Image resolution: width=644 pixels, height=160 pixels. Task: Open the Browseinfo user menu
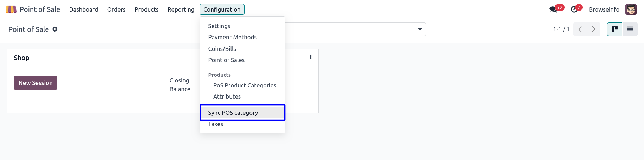604,9
